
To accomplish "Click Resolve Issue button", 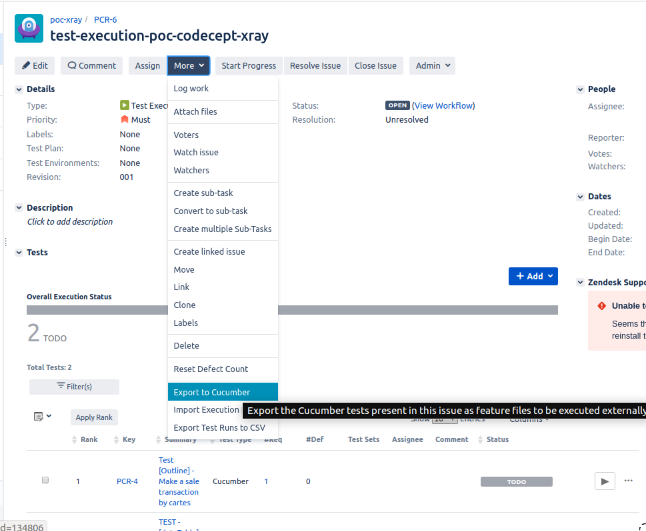I will tap(315, 66).
